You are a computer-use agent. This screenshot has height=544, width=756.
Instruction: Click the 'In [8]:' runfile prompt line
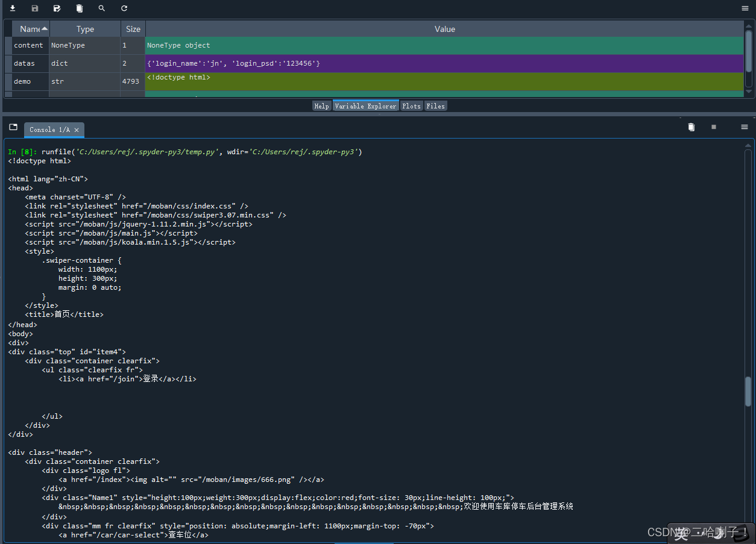tap(185, 152)
